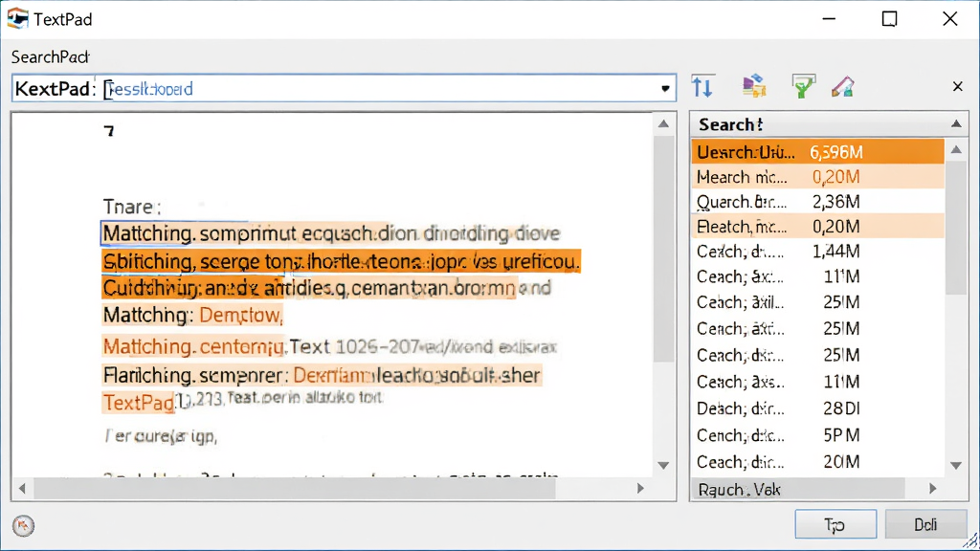Click the Matching.centemiu highlighted text
This screenshot has height=551, width=980.
(194, 346)
